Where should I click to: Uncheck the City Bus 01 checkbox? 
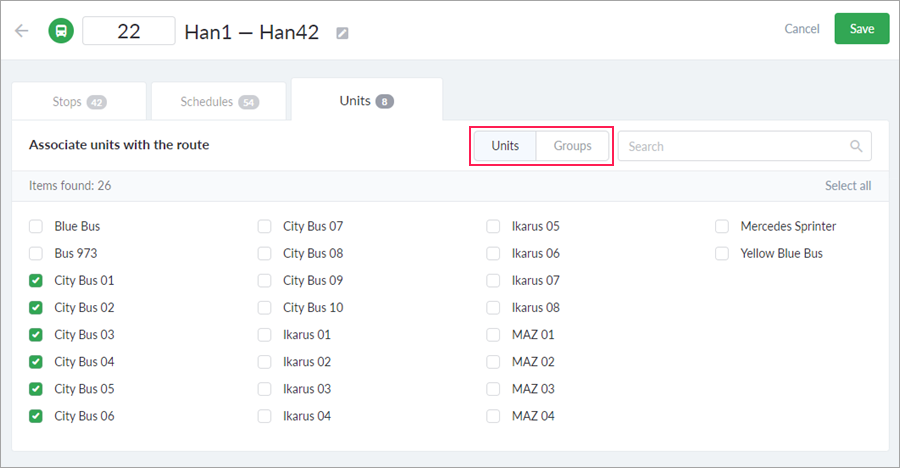tap(36, 281)
